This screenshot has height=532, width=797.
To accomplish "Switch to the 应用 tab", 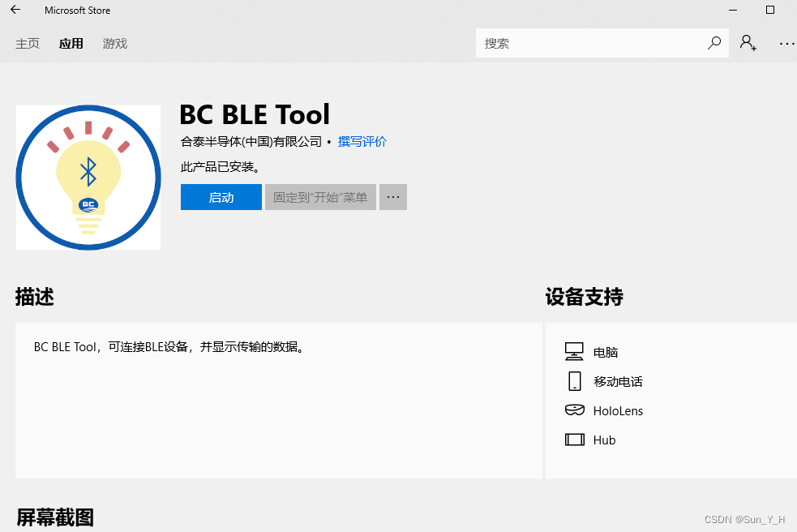I will click(71, 44).
